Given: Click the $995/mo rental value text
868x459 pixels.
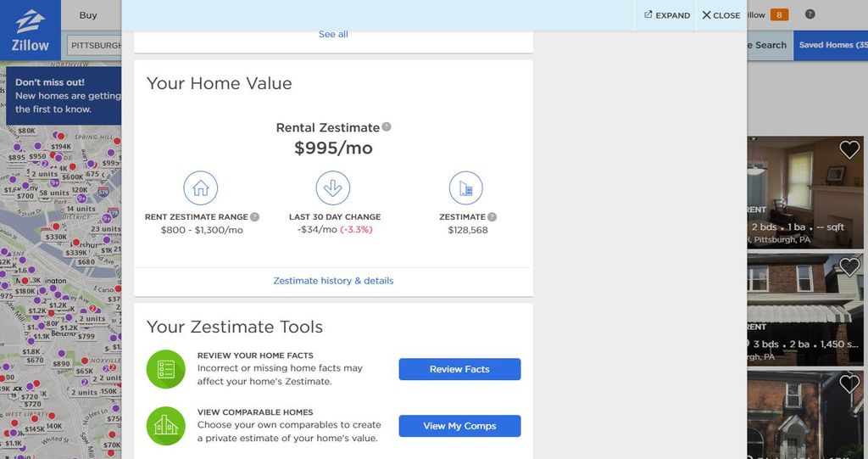Looking at the screenshot, I should point(333,148).
